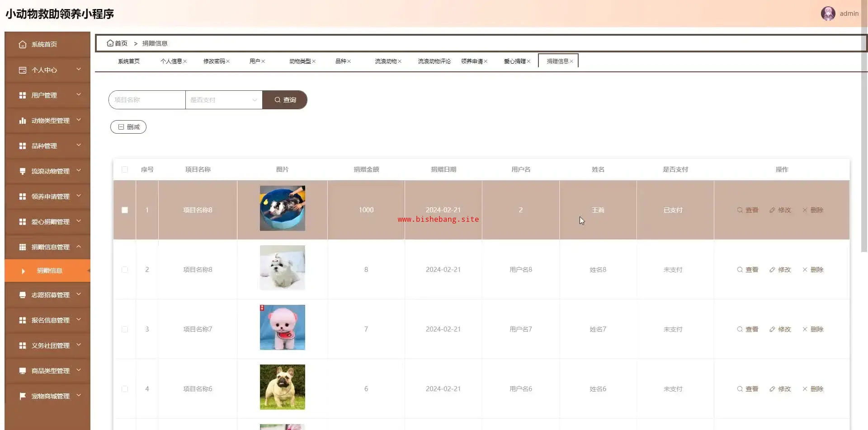View the record for 姓名7
This screenshot has height=430, width=868.
tap(748, 329)
